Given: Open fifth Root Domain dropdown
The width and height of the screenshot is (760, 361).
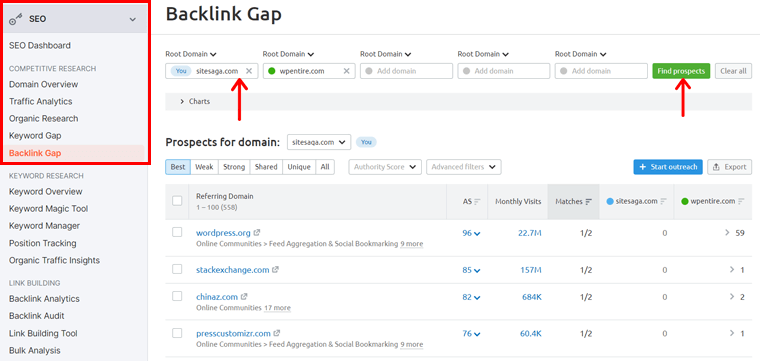Looking at the screenshot, I should point(581,54).
